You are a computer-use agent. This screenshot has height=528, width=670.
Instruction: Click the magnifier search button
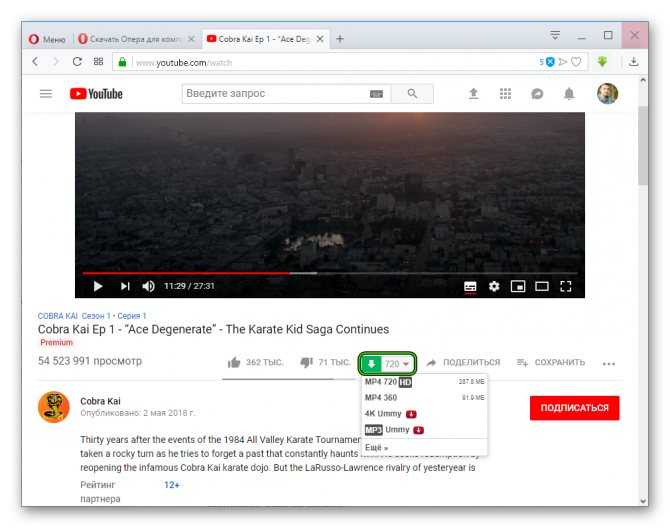(412, 94)
